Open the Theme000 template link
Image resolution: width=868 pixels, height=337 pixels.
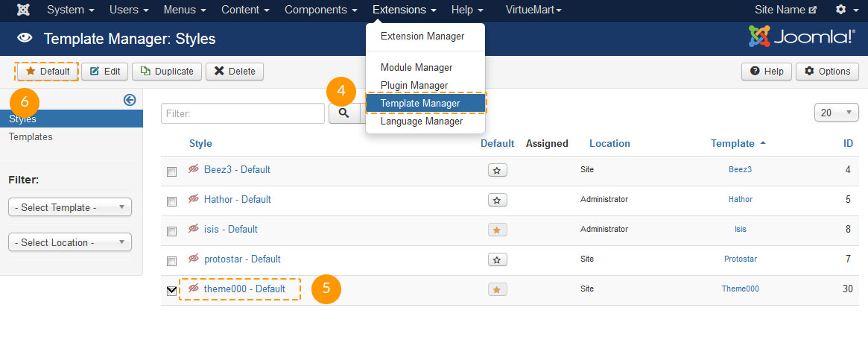[x=740, y=289]
